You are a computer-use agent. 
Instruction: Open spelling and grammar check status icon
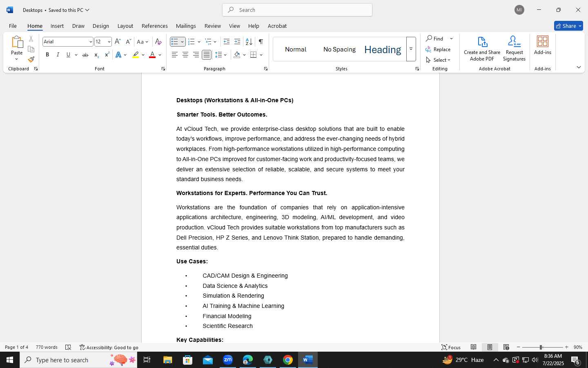(x=68, y=347)
